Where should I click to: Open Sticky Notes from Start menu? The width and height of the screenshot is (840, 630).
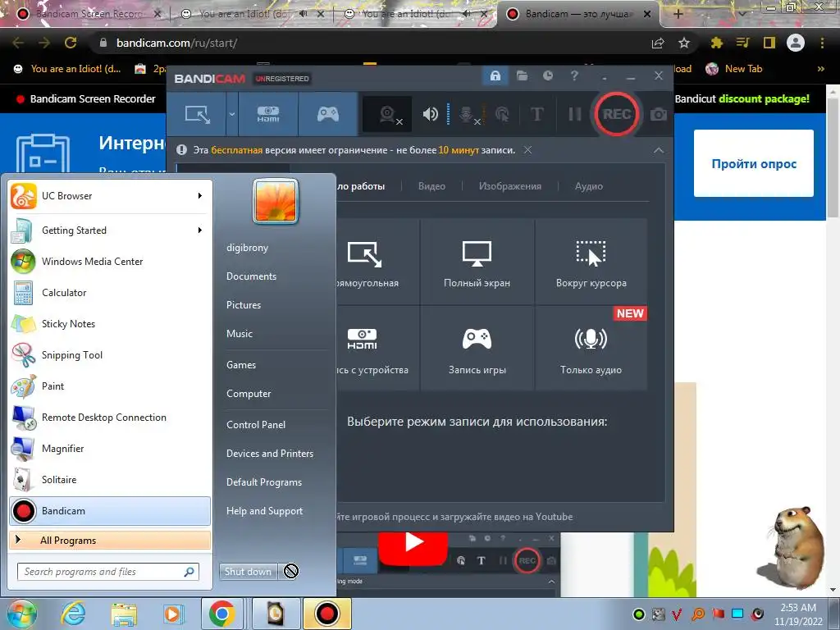[x=109, y=323]
